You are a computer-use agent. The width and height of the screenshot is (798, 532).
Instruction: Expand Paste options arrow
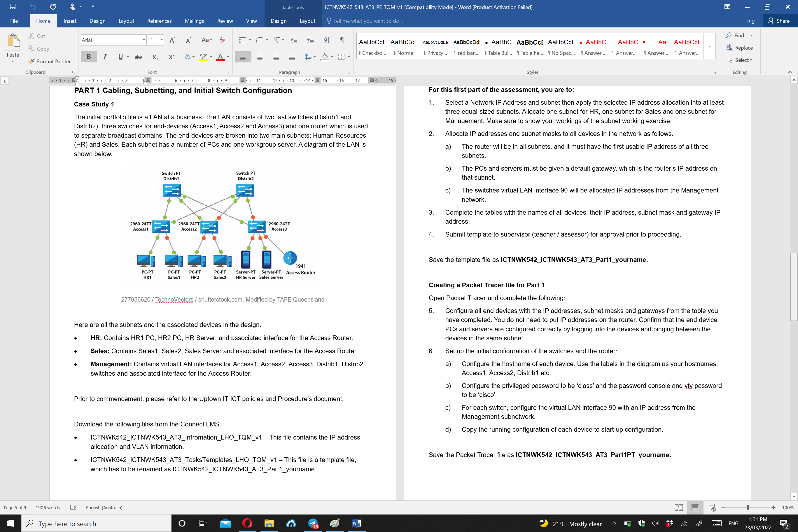(13, 62)
